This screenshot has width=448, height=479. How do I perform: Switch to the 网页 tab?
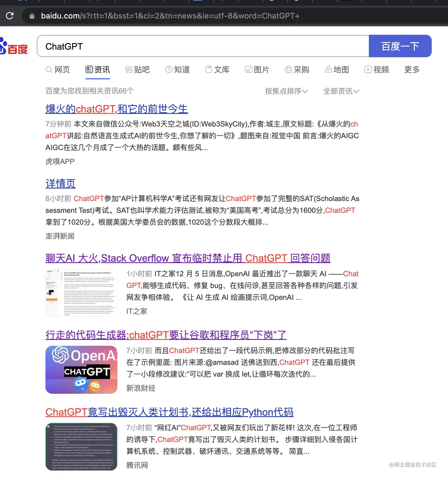click(58, 70)
